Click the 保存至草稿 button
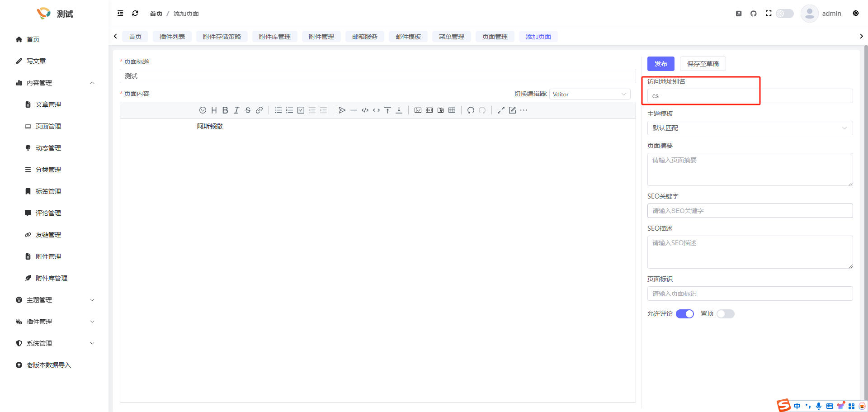The height and width of the screenshot is (412, 868). click(x=703, y=64)
